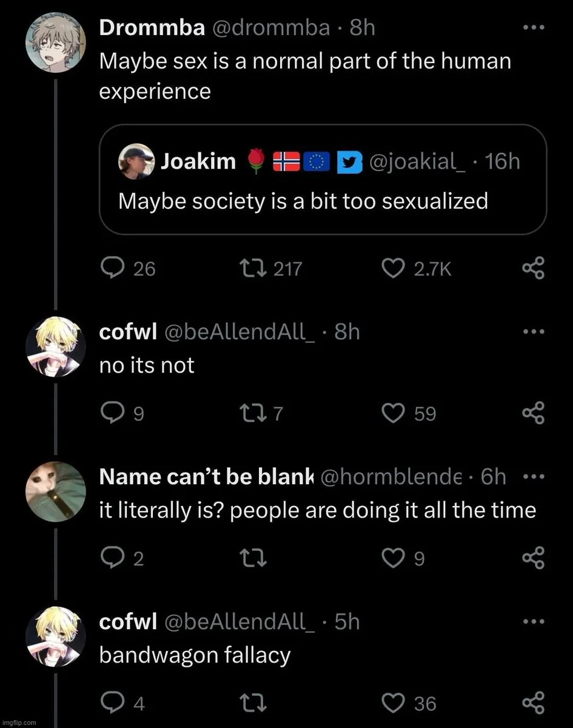
Task: Reply to Drommba's tweet with 26 comments
Action: pos(113,268)
